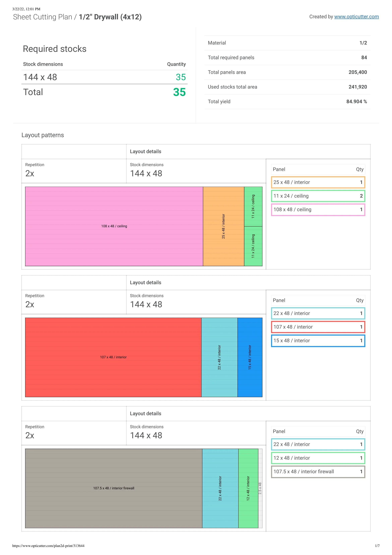
Task: Select the 25 x 48 / interior legend row
Action: [x=318, y=182]
